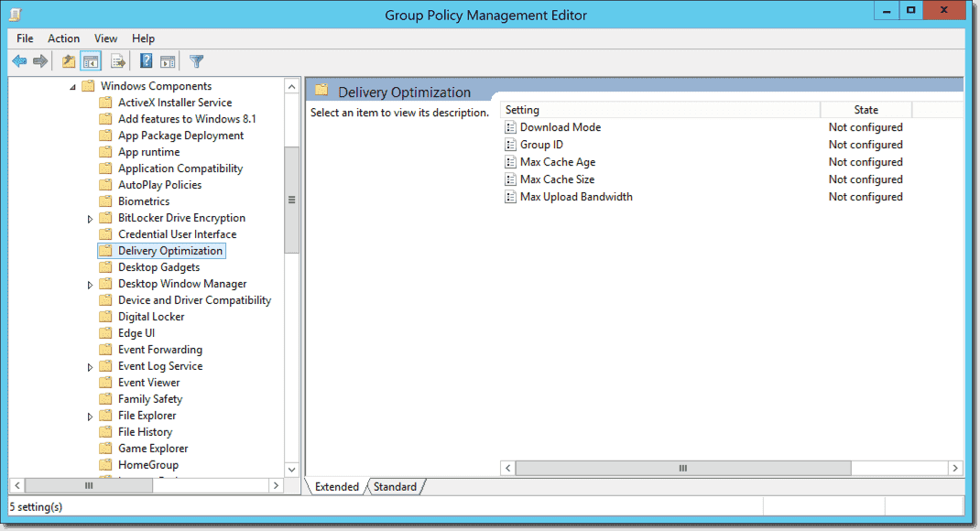Image resolution: width=980 pixels, height=531 pixels.
Task: Click Not configured state for Download Mode
Action: tap(866, 127)
